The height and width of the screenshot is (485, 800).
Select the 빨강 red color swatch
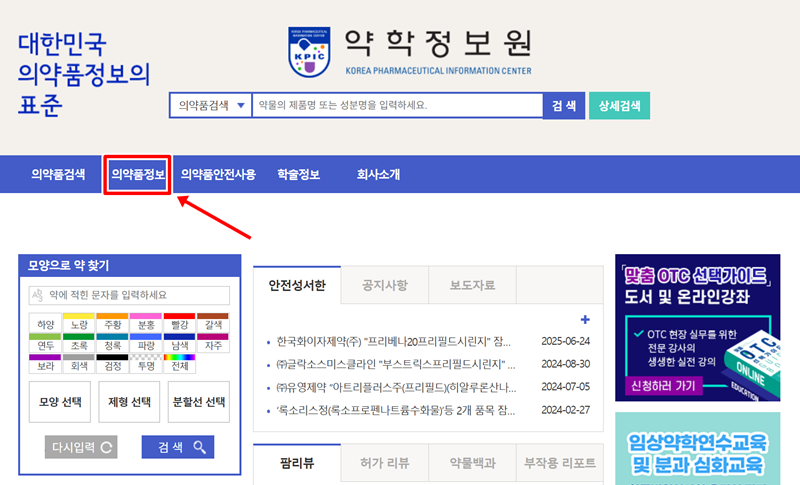tap(180, 323)
